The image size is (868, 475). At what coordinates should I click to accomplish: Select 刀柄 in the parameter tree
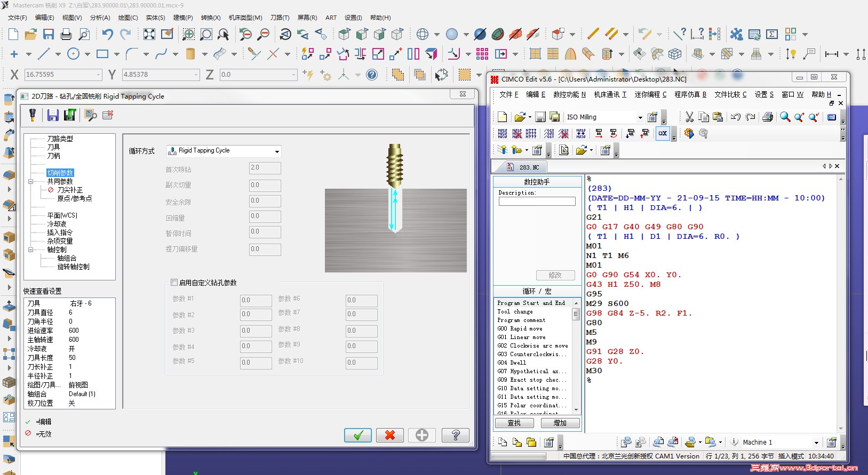(x=53, y=156)
